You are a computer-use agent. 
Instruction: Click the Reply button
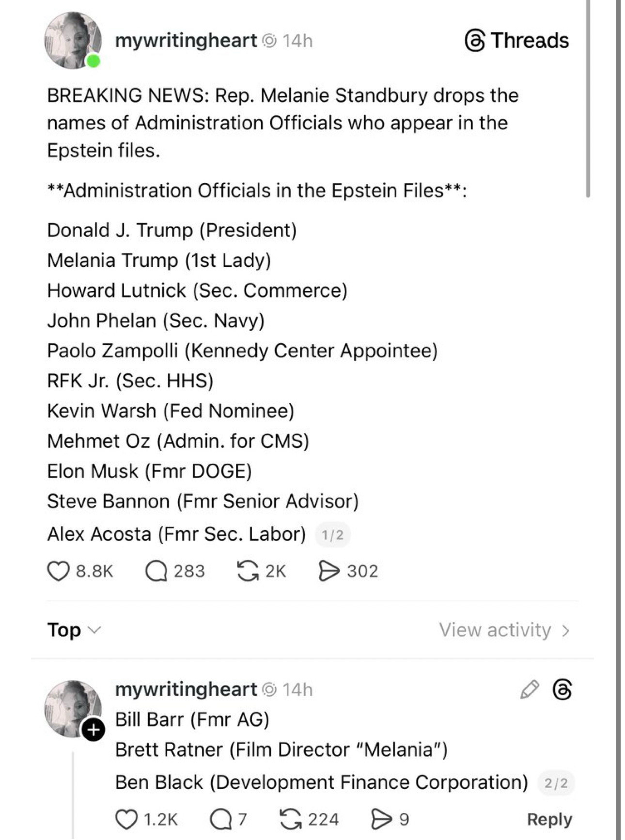click(x=549, y=819)
